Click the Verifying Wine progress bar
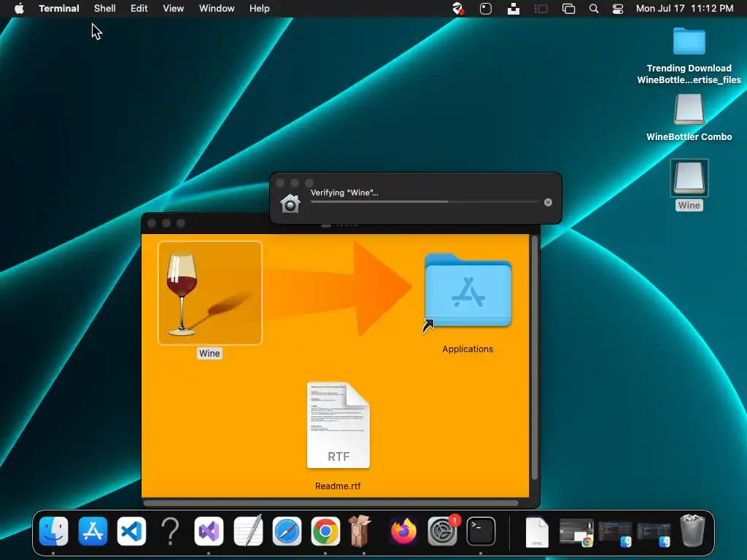The height and width of the screenshot is (560, 747). [425, 202]
